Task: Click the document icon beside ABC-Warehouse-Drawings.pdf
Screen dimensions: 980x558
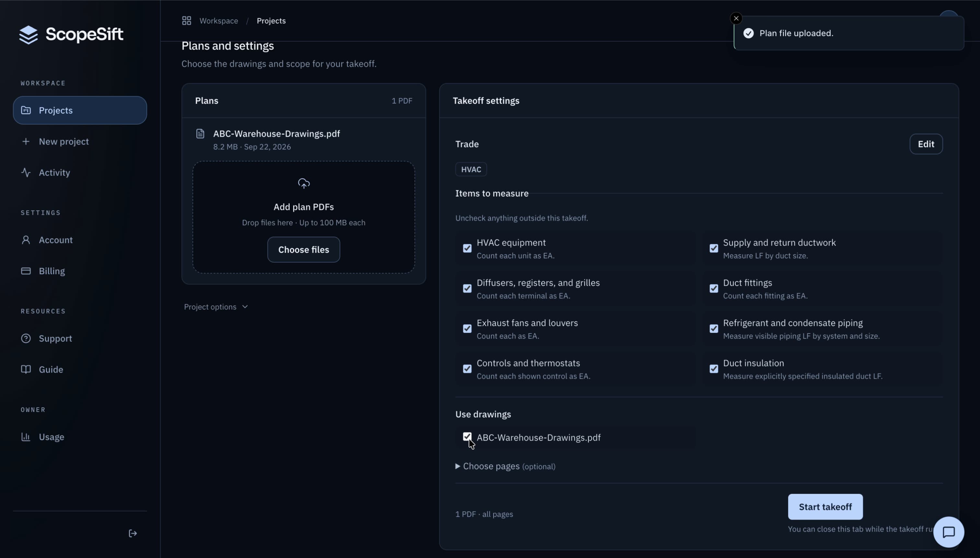Action: [x=200, y=134]
